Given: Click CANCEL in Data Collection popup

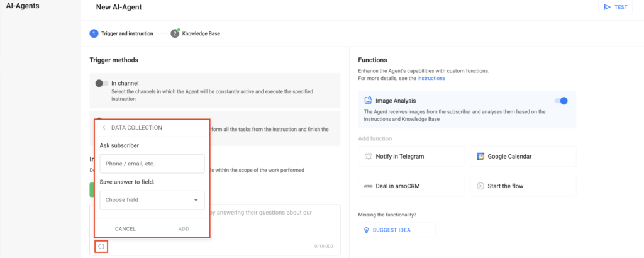Looking at the screenshot, I should point(125,228).
